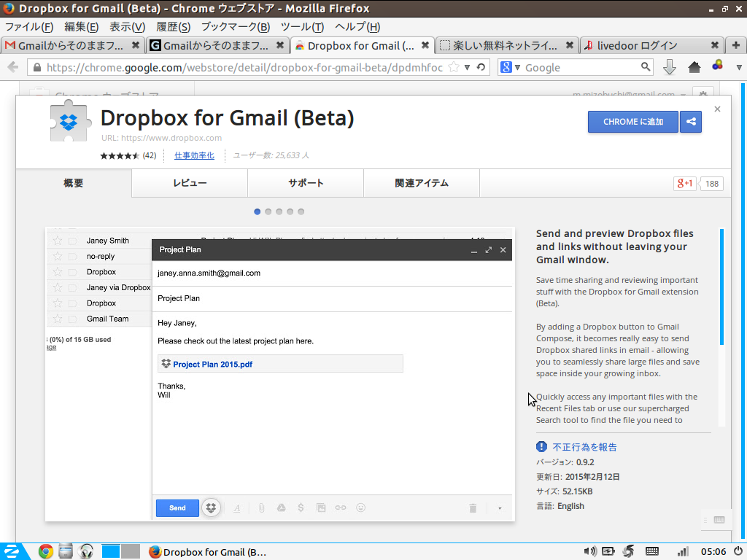747x560 pixels.
Task: Open the ツール(T) menu
Action: point(303,27)
